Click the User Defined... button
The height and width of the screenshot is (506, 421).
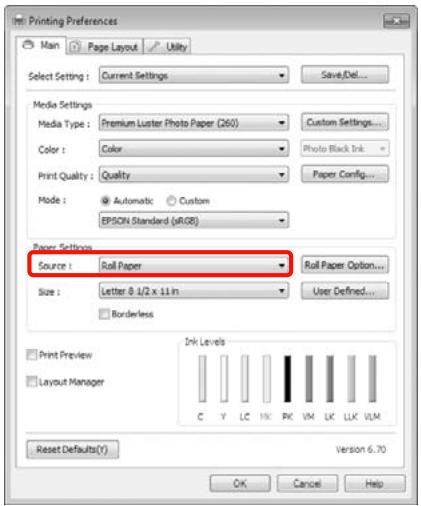pyautogui.click(x=345, y=291)
